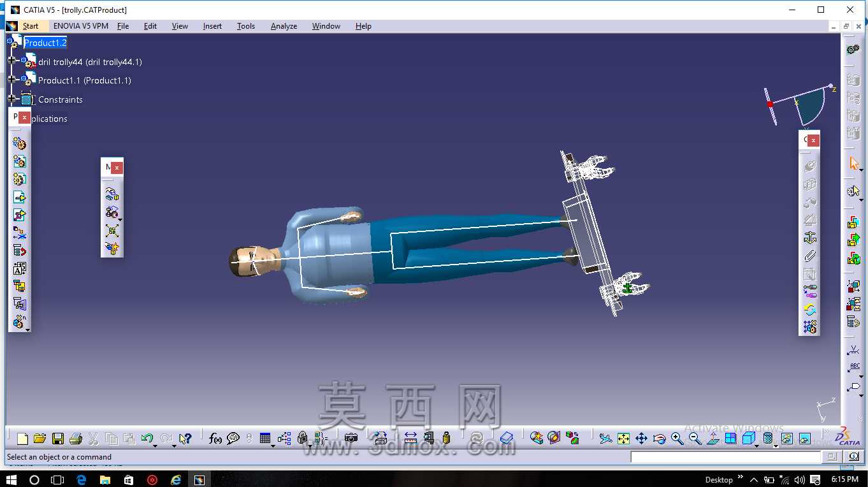The image size is (868, 487).
Task: Select dril trolly44 in the specification tree
Action: coord(90,62)
